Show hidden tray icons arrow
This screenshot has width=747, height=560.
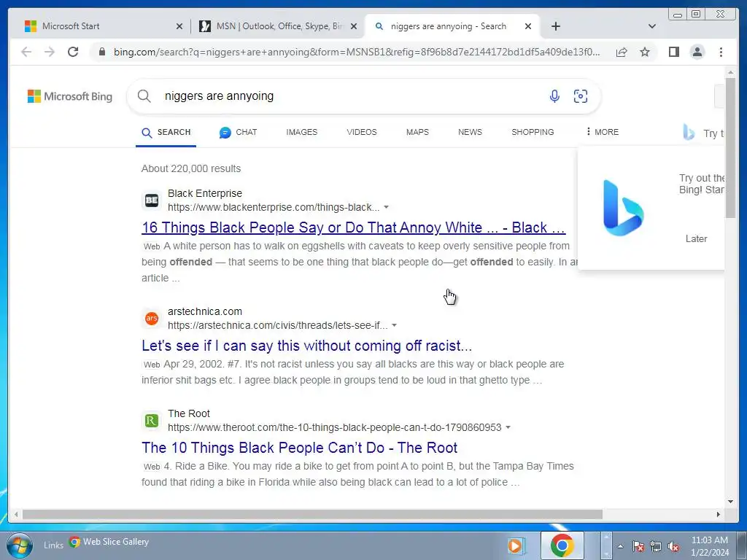pos(620,546)
